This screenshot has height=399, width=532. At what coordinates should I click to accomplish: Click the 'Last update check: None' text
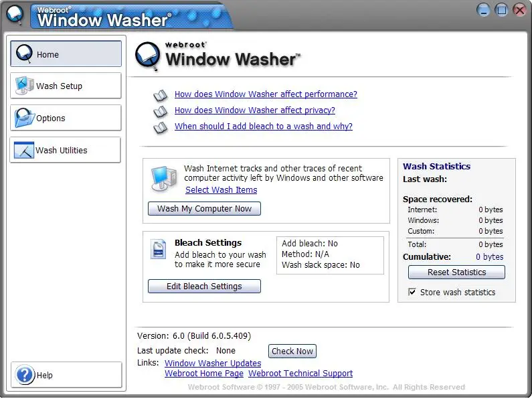click(x=186, y=351)
